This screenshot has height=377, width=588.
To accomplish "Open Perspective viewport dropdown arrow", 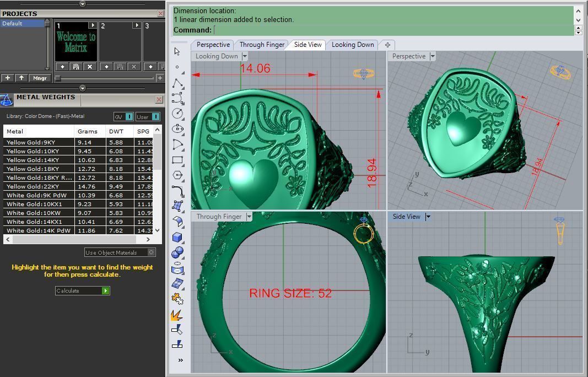I will point(433,56).
